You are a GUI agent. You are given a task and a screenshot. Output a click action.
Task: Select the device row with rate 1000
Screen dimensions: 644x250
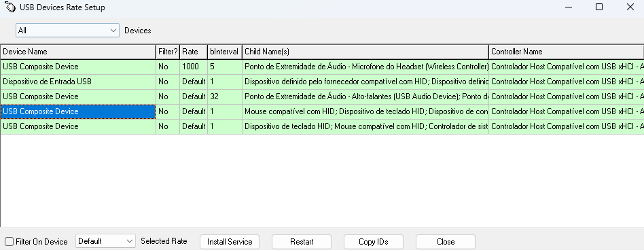click(322, 67)
